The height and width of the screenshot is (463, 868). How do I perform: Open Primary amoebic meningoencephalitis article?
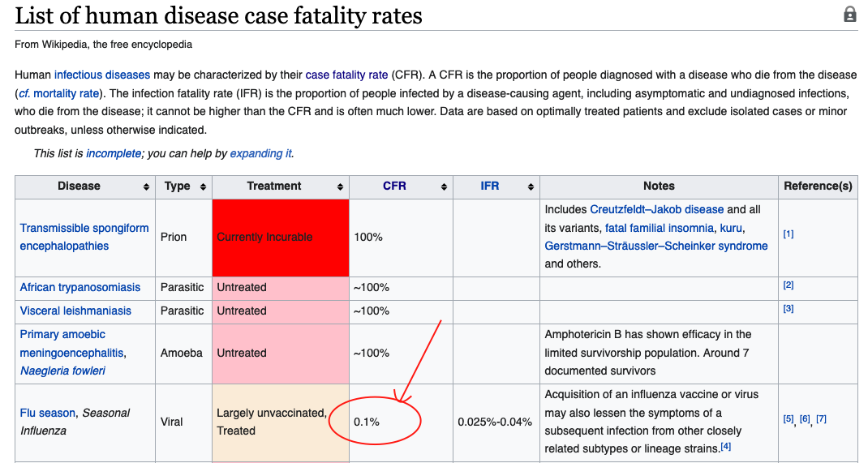[72, 344]
